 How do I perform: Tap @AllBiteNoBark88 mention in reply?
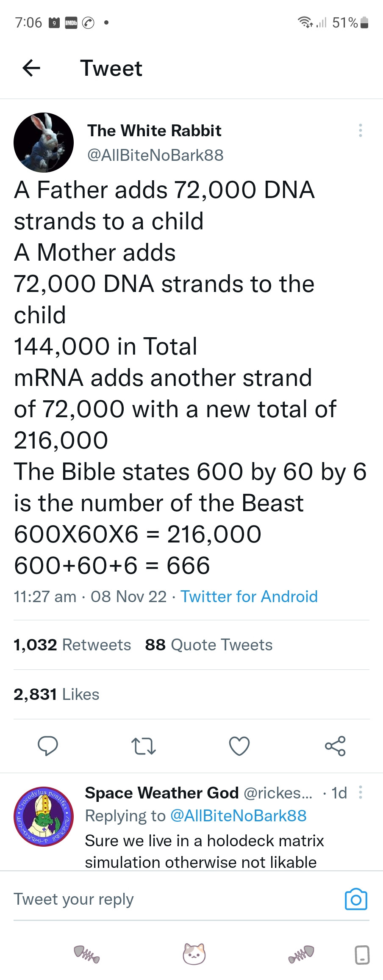[x=238, y=816]
